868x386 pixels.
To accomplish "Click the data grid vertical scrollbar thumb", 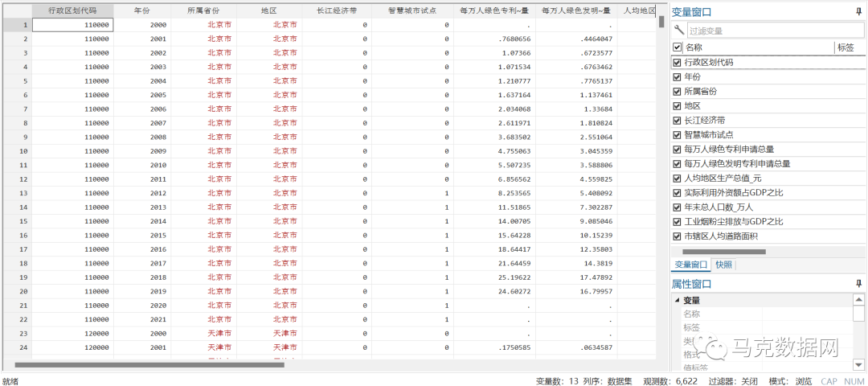I will click(x=661, y=23).
